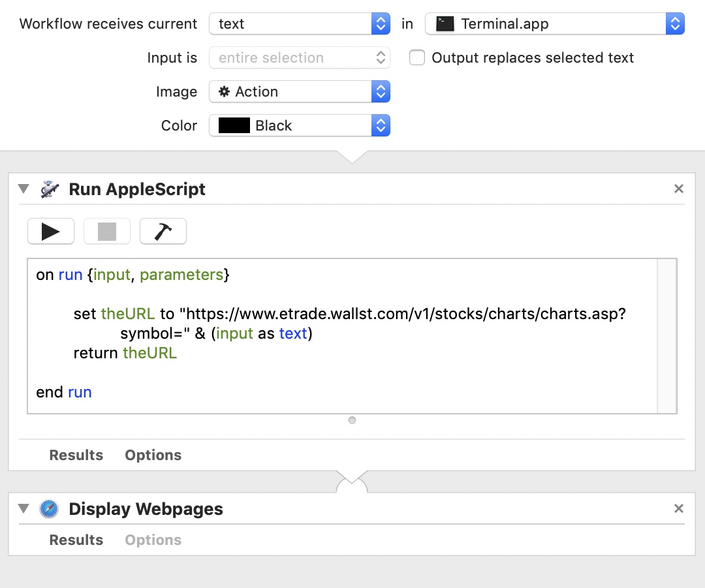Collapse the Display Webpages action
705x588 pixels.
coord(23,508)
